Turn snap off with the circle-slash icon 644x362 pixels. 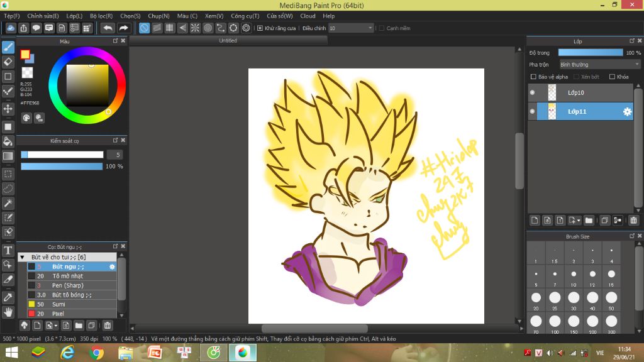click(144, 28)
